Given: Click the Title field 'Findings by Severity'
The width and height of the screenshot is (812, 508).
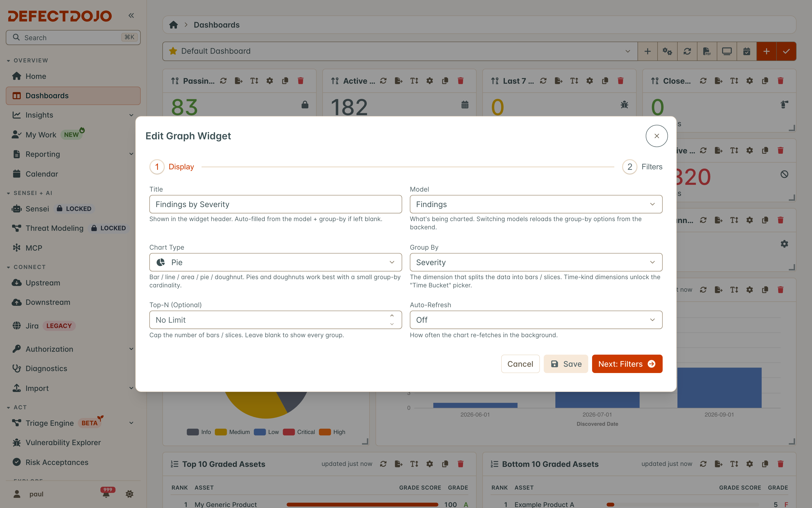Looking at the screenshot, I should (x=275, y=204).
